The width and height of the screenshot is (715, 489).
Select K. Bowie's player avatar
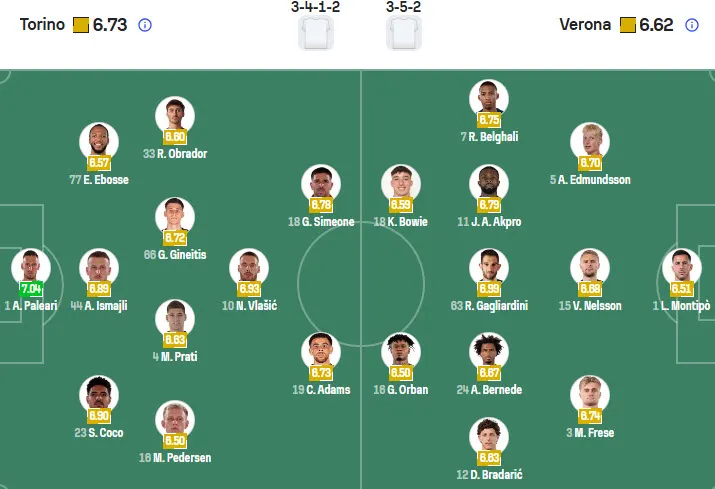click(x=401, y=184)
